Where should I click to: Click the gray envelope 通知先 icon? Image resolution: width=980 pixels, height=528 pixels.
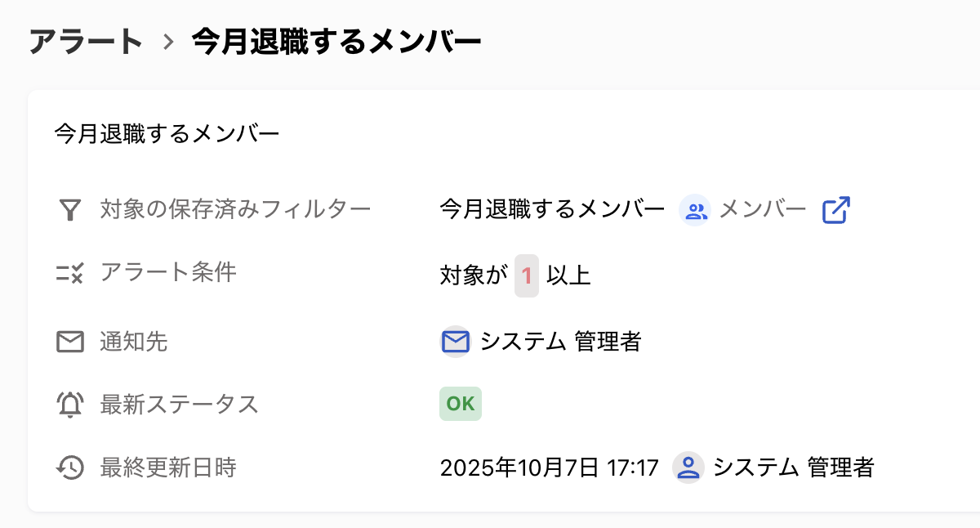click(70, 342)
